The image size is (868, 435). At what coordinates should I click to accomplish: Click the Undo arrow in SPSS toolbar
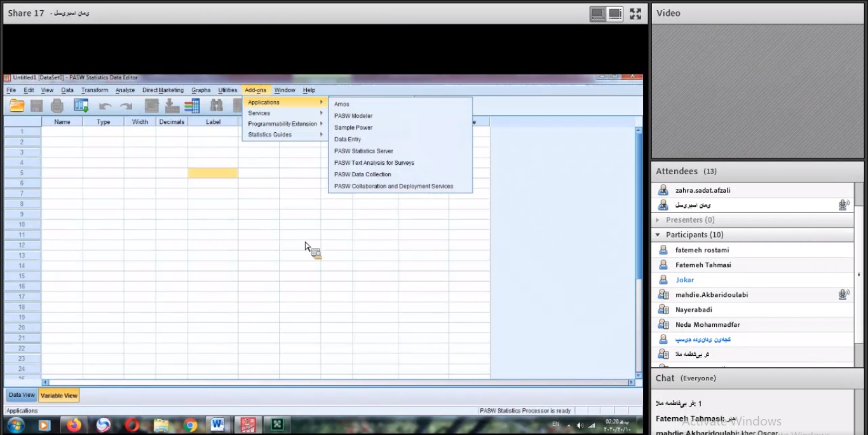pyautogui.click(x=105, y=106)
